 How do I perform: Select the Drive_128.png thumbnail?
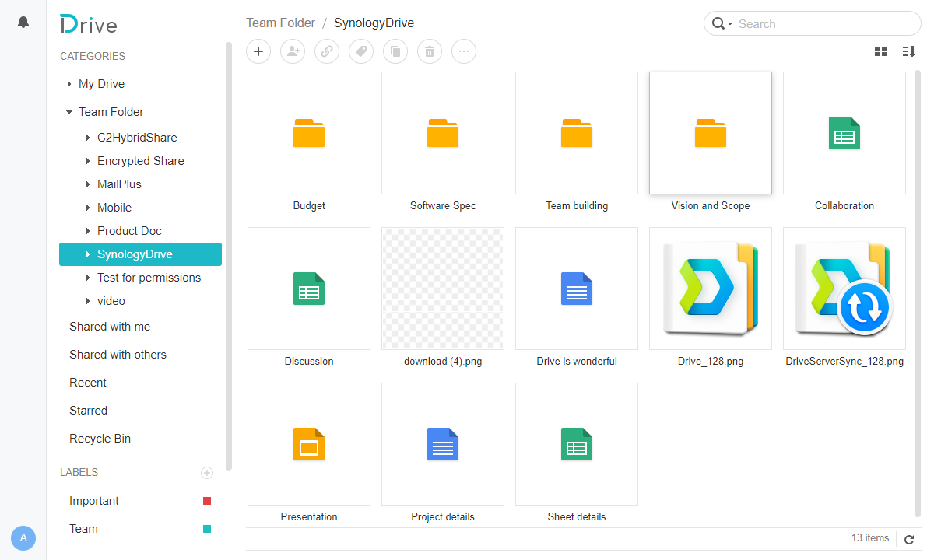(711, 289)
